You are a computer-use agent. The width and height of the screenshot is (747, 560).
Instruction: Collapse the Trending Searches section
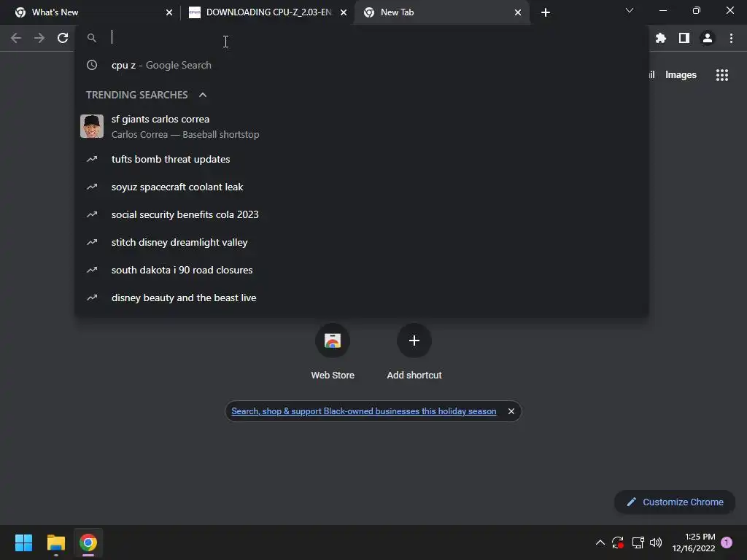(x=203, y=95)
